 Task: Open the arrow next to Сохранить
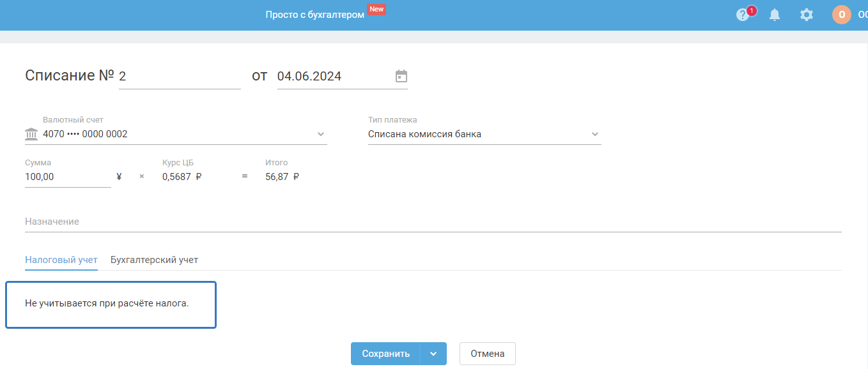(433, 354)
